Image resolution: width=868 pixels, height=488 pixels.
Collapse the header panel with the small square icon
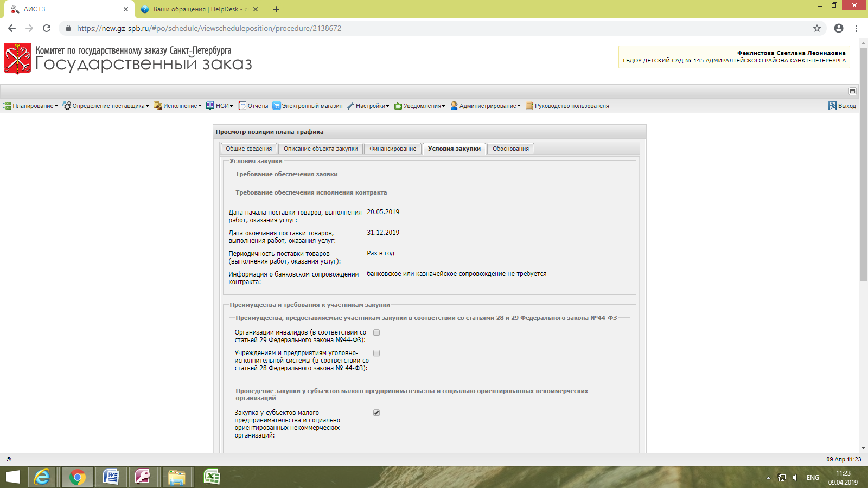pos(852,91)
